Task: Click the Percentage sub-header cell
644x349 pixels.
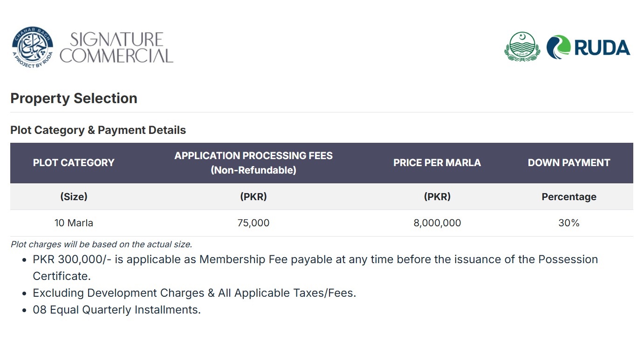Action: [x=569, y=197]
